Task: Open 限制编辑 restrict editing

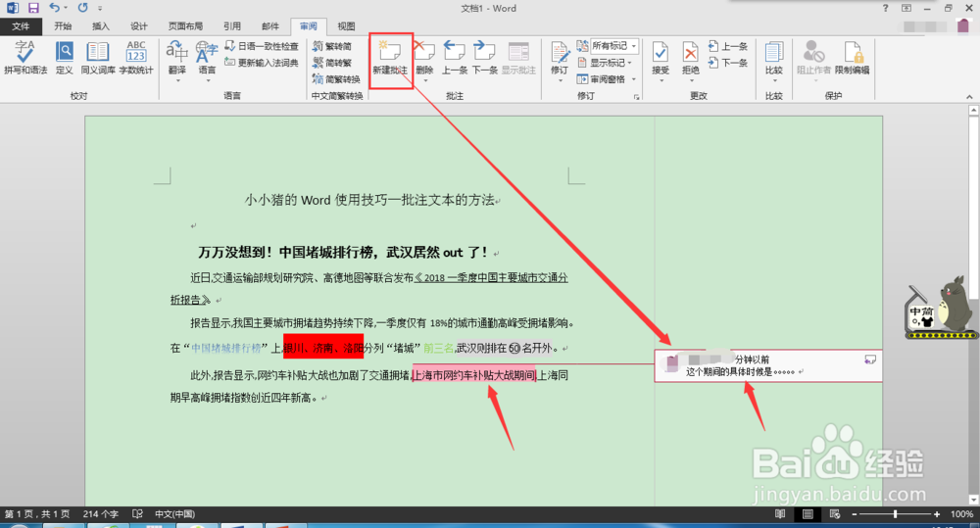Action: point(852,58)
